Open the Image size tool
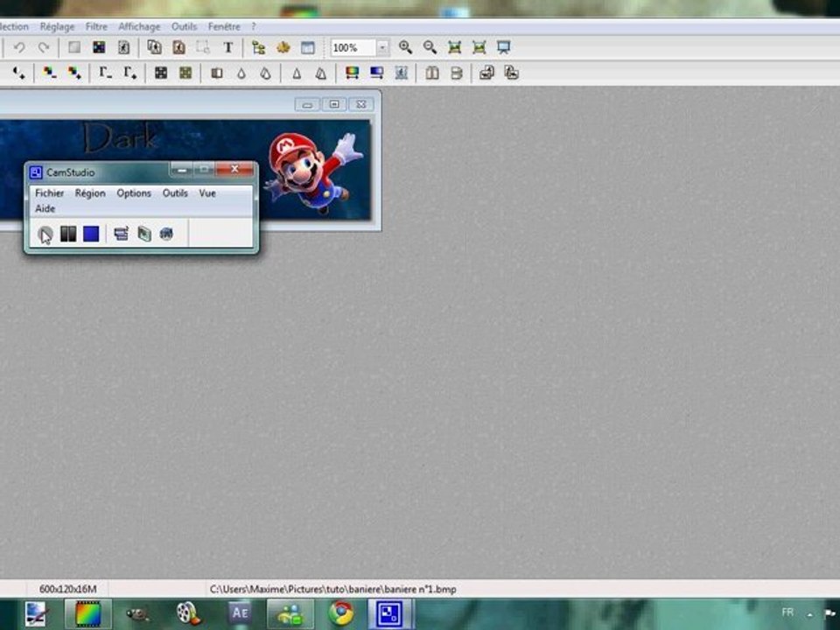This screenshot has height=630, width=840. (154, 47)
